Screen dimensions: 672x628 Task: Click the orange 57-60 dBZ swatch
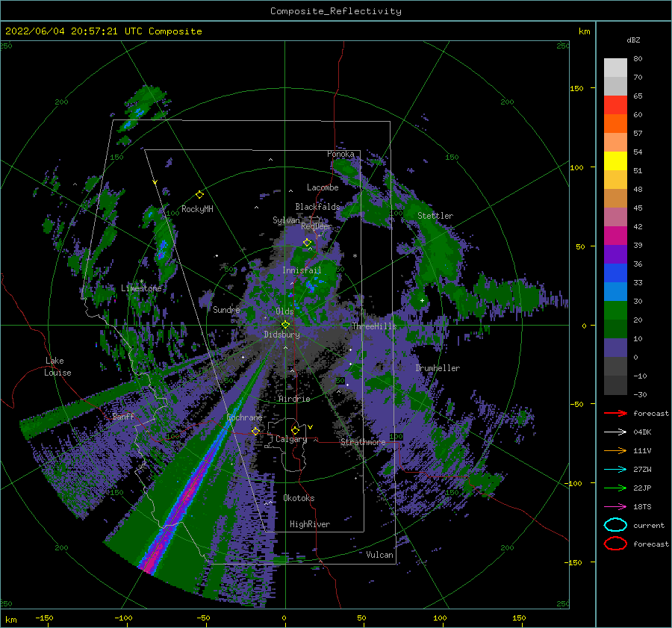point(615,123)
